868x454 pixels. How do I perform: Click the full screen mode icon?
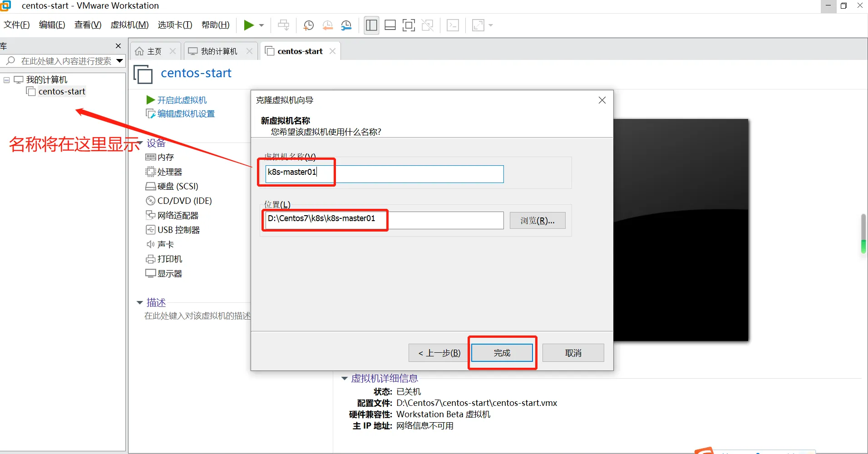tap(409, 25)
